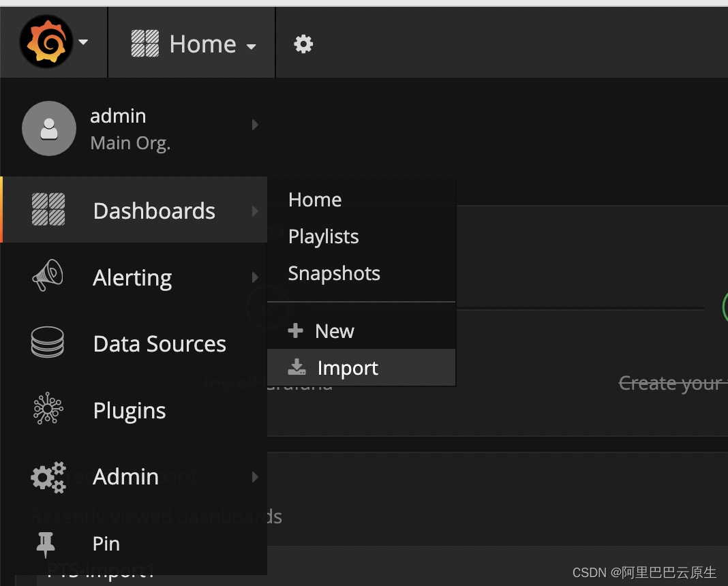
Task: Click the Plugins network icon
Action: [x=48, y=408]
